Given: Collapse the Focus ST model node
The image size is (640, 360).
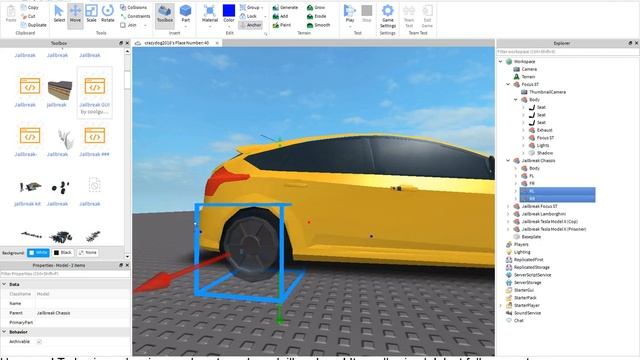Looking at the screenshot, I should pyautogui.click(x=509, y=84).
